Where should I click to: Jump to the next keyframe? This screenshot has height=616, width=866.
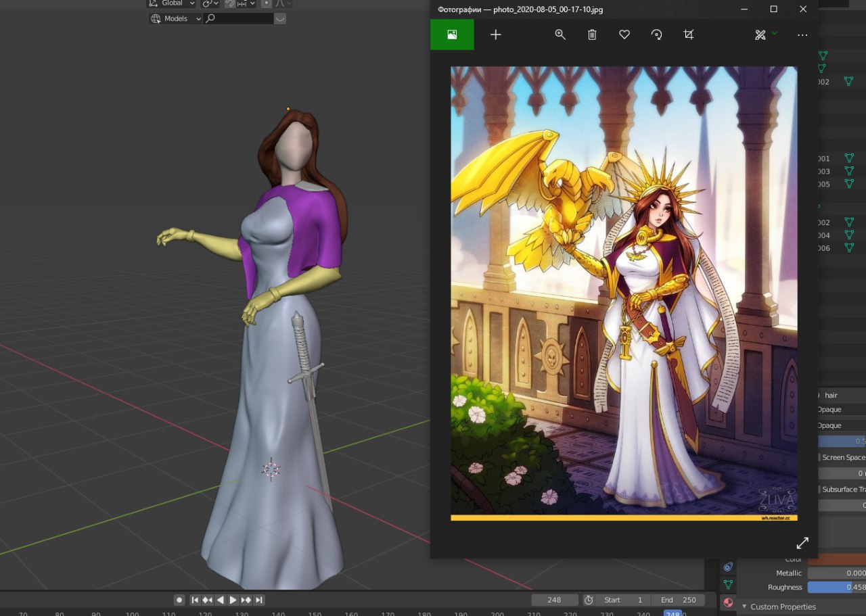point(246,600)
